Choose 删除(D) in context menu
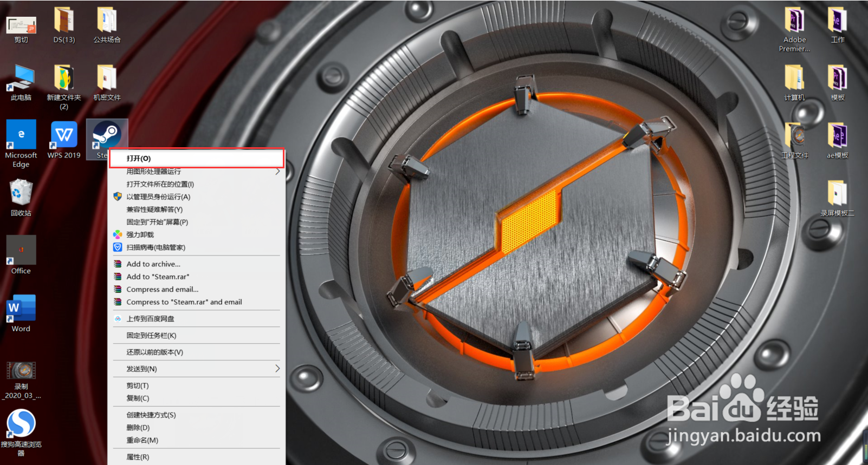This screenshot has width=868, height=465. [x=197, y=428]
